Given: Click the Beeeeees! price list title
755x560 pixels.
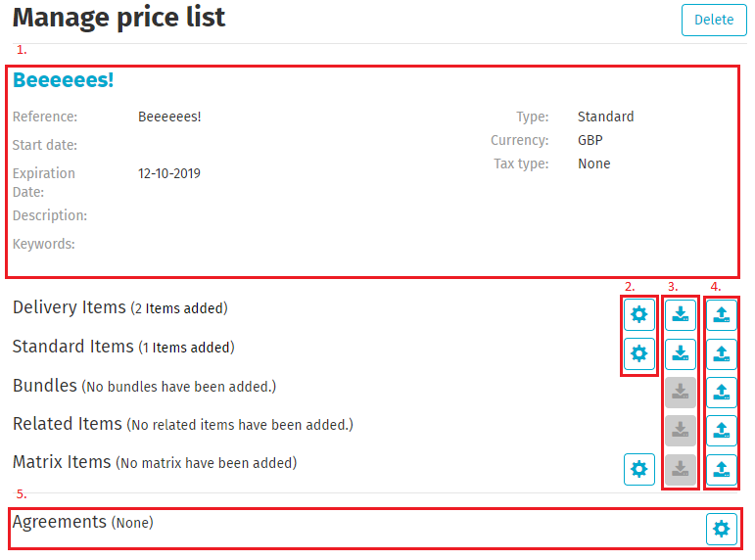Looking at the screenshot, I should pyautogui.click(x=64, y=80).
